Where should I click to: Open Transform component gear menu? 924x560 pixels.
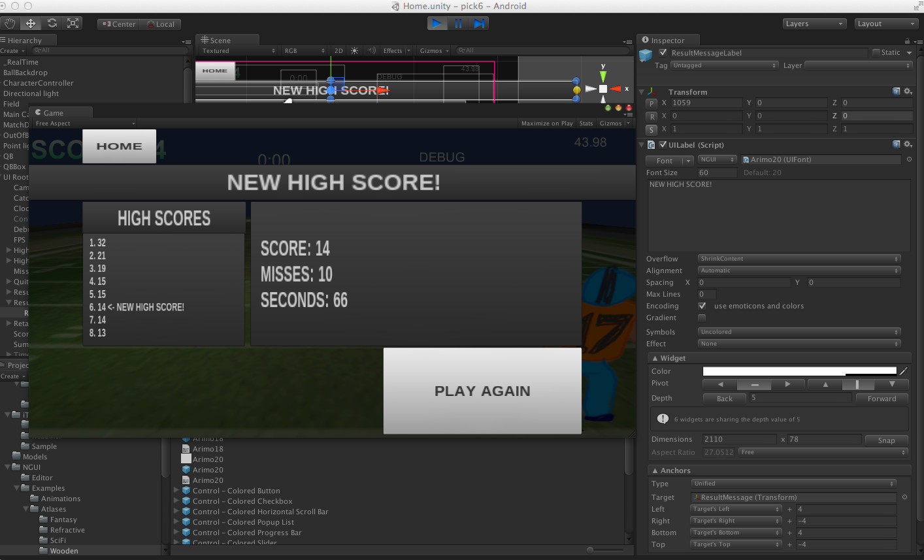coord(908,91)
